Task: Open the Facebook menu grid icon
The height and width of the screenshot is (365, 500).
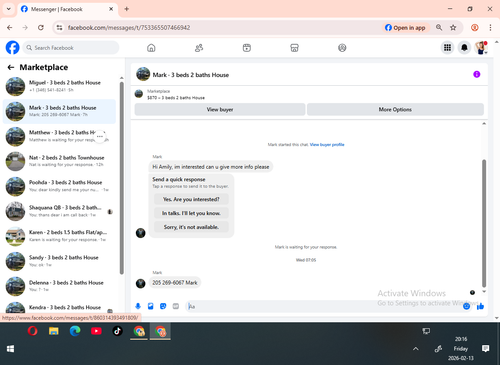Action: (x=447, y=48)
